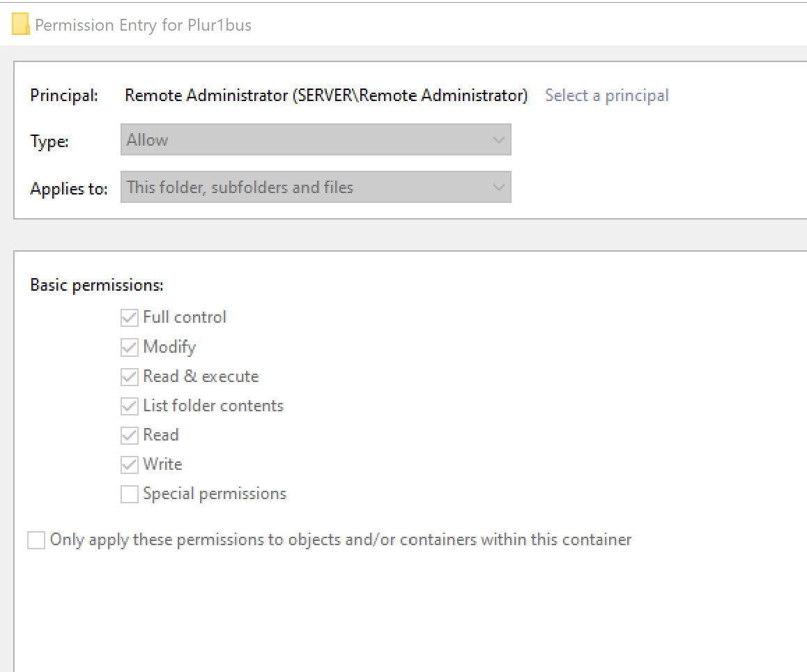The width and height of the screenshot is (807, 672).
Task: Click the Applies to field label
Action: click(x=69, y=189)
